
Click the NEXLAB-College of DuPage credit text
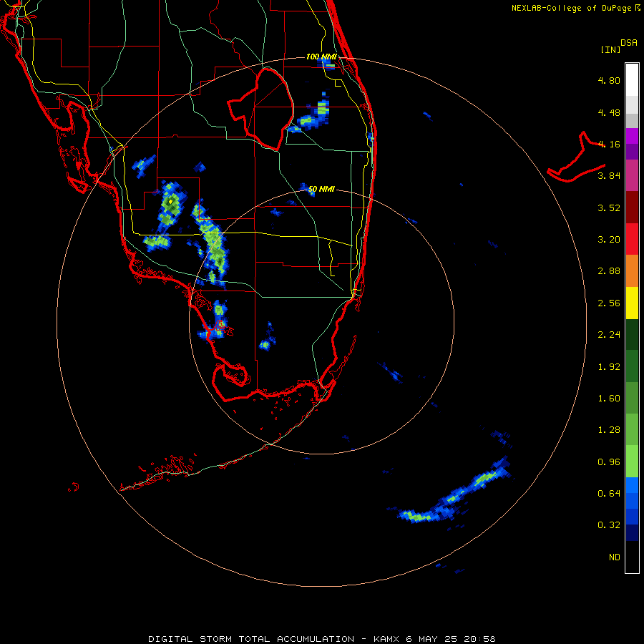(571, 8)
